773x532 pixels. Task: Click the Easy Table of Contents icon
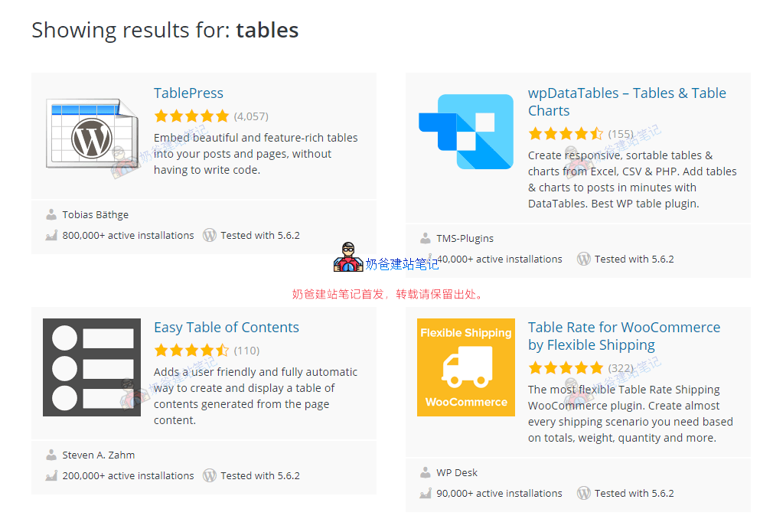pyautogui.click(x=92, y=367)
